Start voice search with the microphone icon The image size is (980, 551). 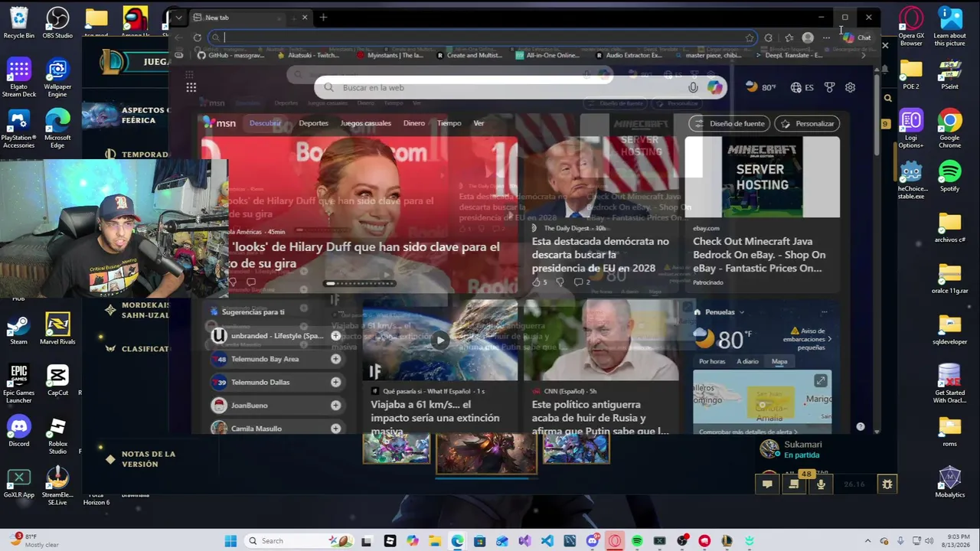pyautogui.click(x=693, y=87)
